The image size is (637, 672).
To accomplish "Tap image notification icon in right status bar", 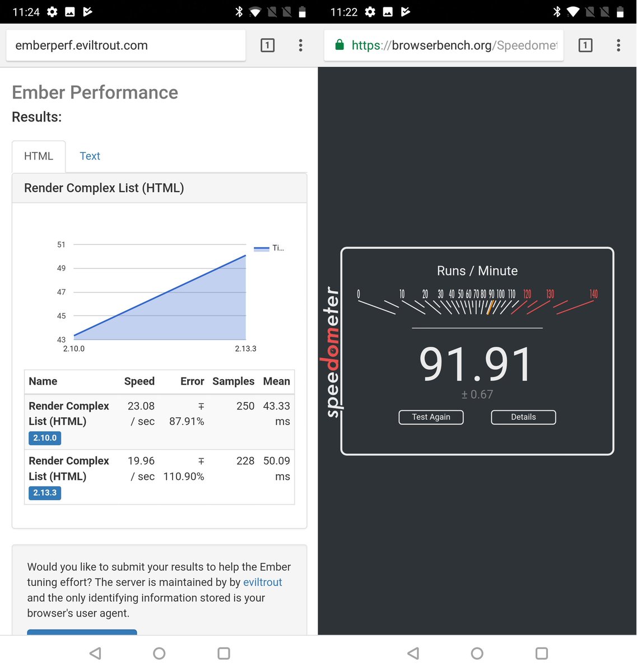I will tap(388, 12).
